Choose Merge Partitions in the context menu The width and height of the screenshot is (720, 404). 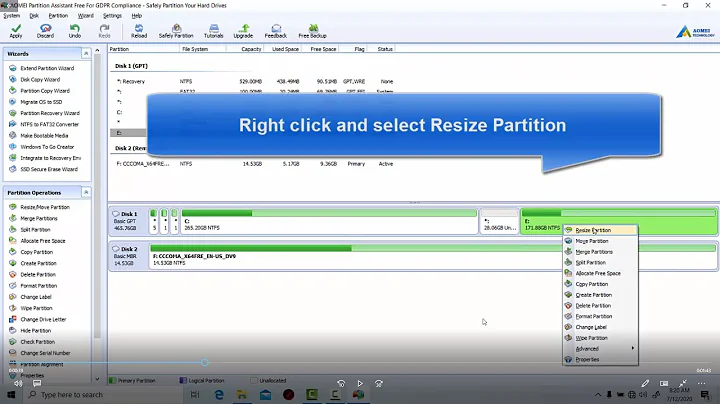(600, 252)
